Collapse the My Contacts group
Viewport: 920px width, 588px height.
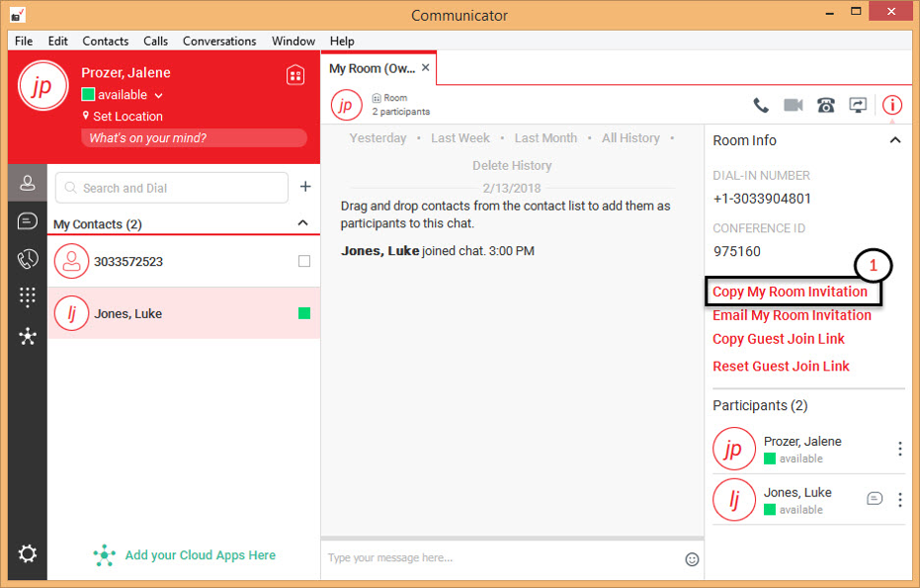[x=302, y=223]
